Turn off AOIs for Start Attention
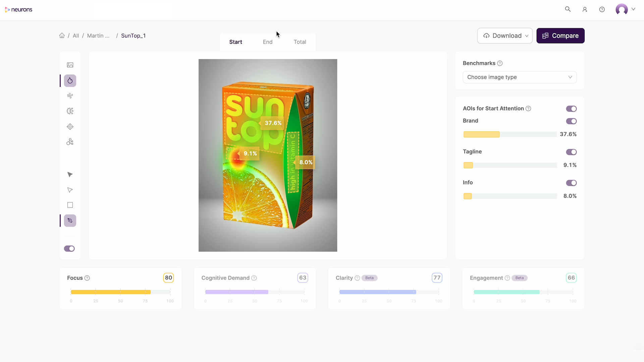Viewport: 644px width, 362px height. point(571,109)
